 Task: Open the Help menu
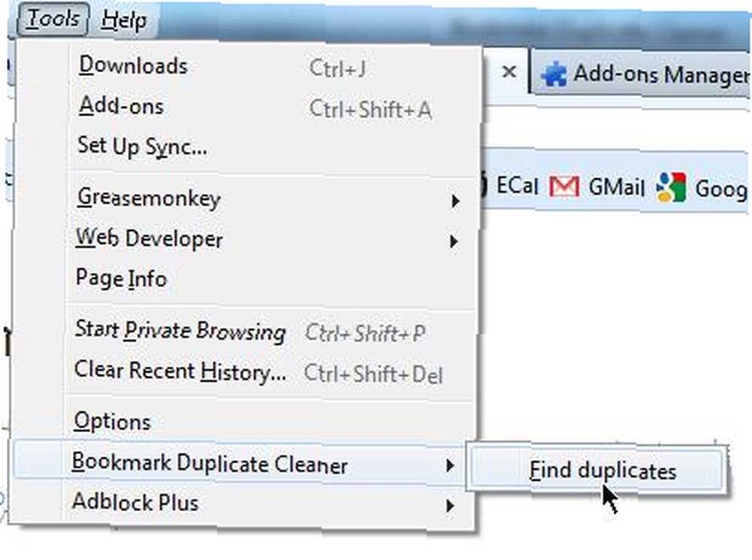click(124, 20)
